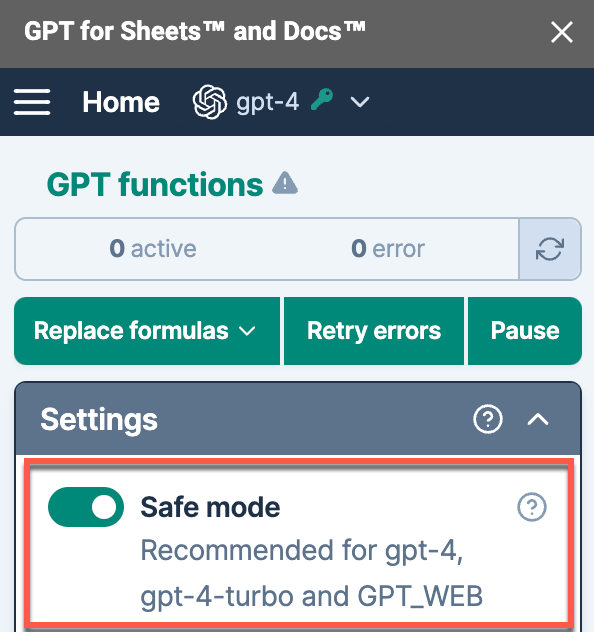
Task: Open the Replace formulas dropdown
Action: pyautogui.click(x=147, y=331)
